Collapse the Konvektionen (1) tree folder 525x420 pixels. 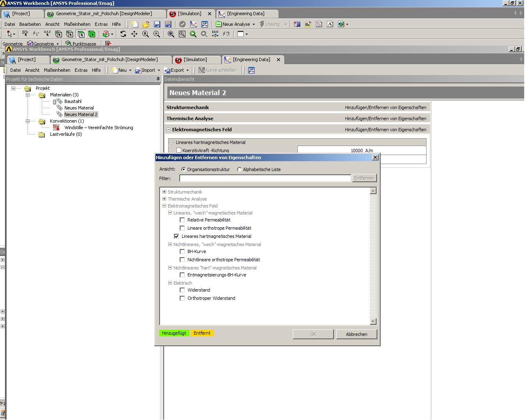(28, 121)
